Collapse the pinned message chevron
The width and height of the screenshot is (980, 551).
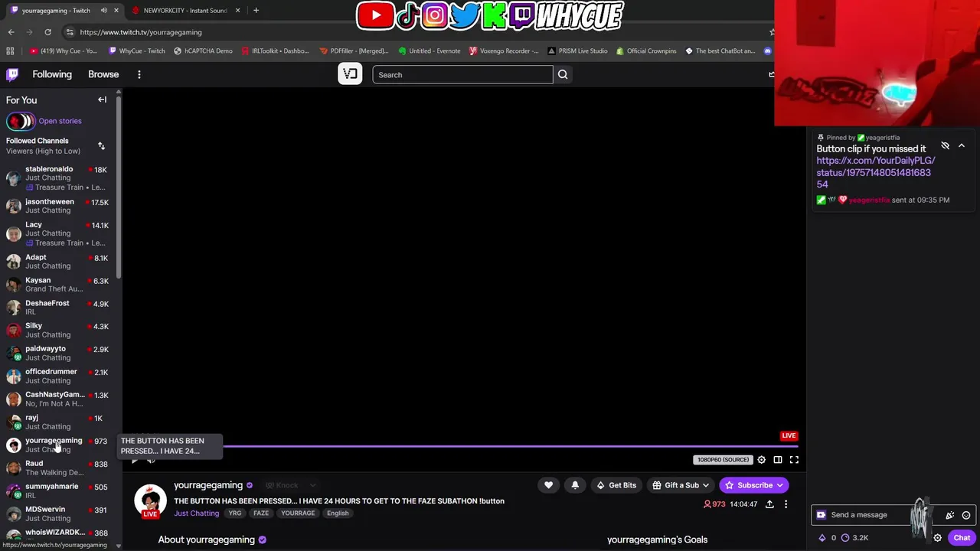pos(962,145)
